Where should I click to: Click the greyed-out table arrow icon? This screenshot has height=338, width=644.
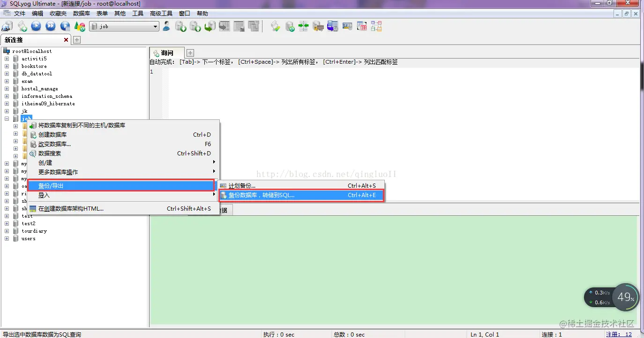(224, 26)
